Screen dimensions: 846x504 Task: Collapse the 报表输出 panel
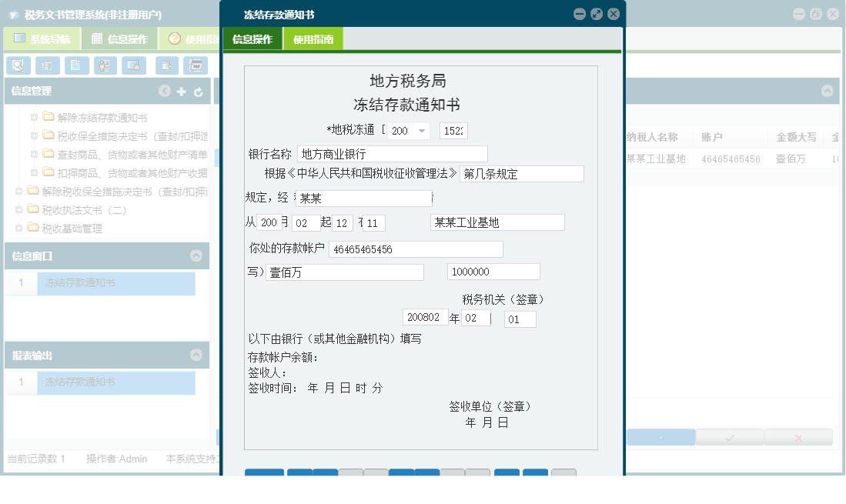point(198,355)
